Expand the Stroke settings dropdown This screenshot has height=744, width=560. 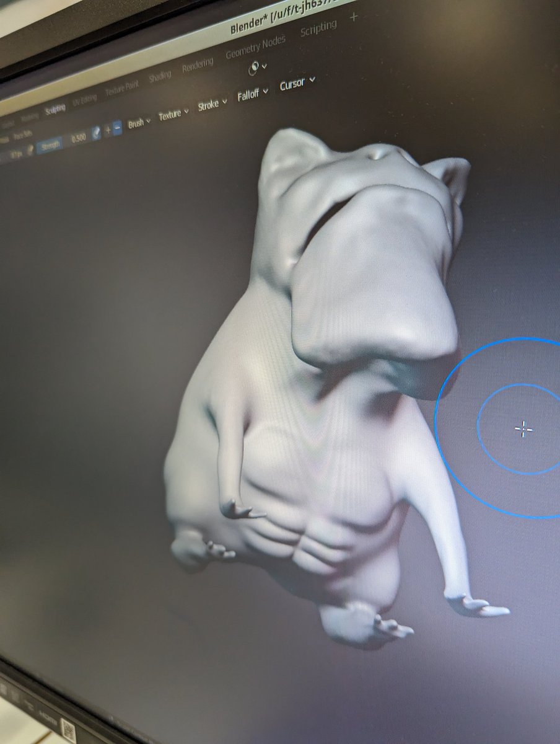tap(212, 104)
